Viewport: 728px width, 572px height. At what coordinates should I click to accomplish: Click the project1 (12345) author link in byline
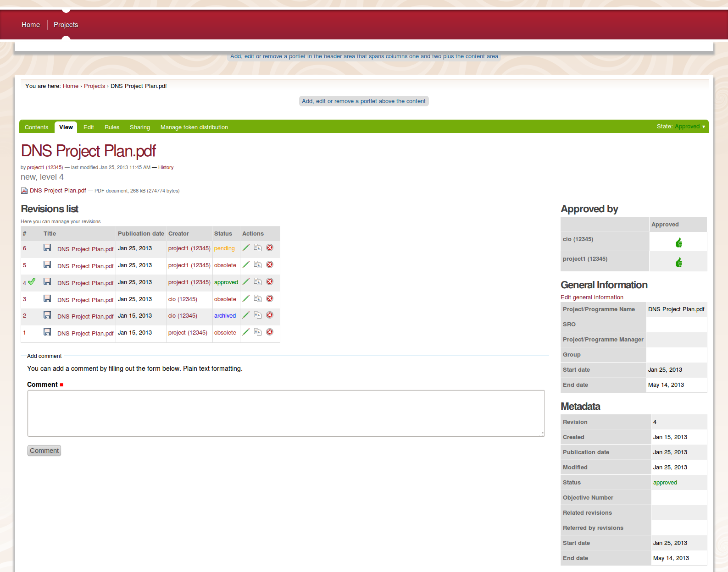[x=45, y=168]
